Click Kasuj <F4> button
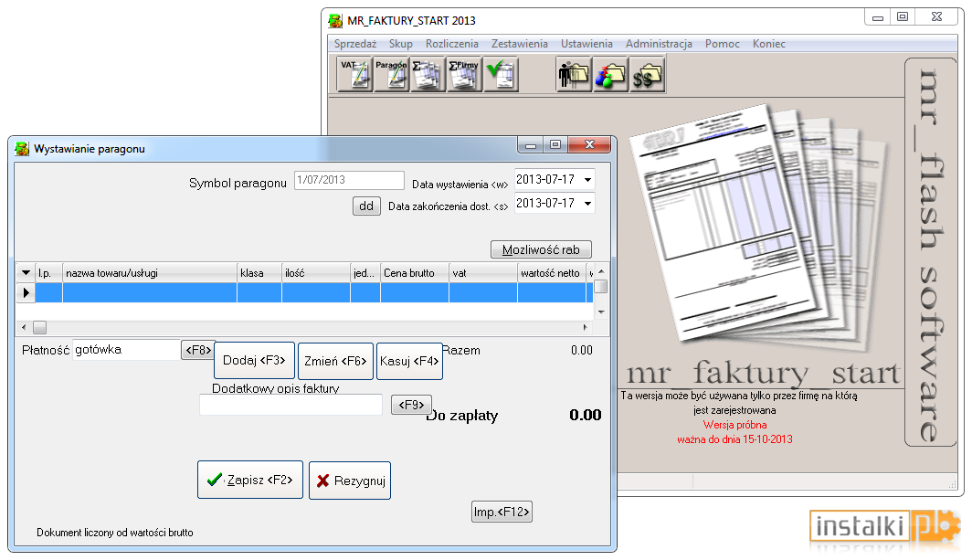The image size is (972, 560). [x=409, y=361]
